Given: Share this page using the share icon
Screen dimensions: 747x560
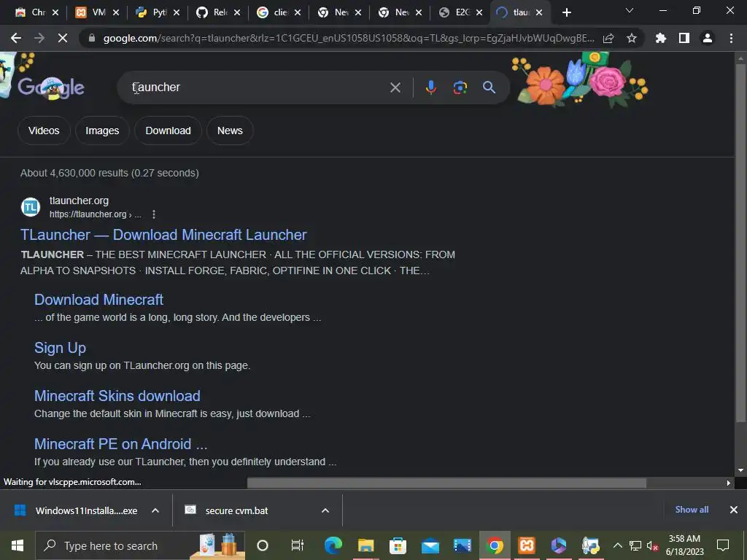Looking at the screenshot, I should click(x=608, y=38).
